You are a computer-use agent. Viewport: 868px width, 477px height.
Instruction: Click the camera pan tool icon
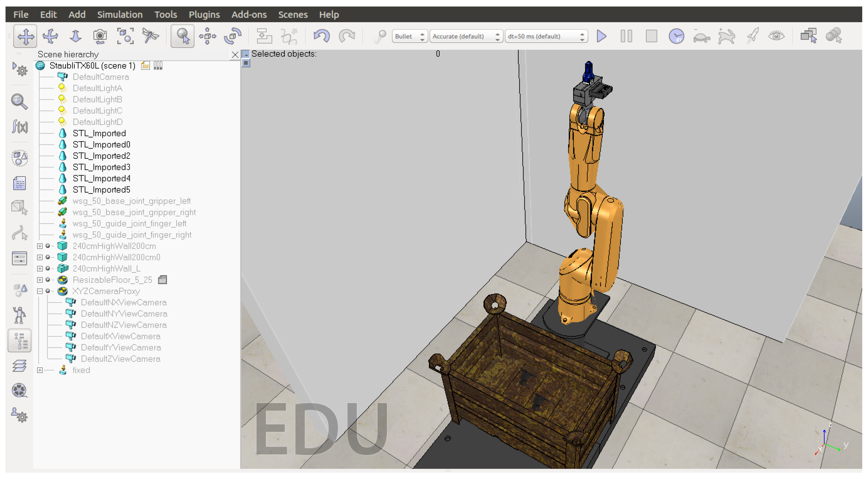coord(25,36)
